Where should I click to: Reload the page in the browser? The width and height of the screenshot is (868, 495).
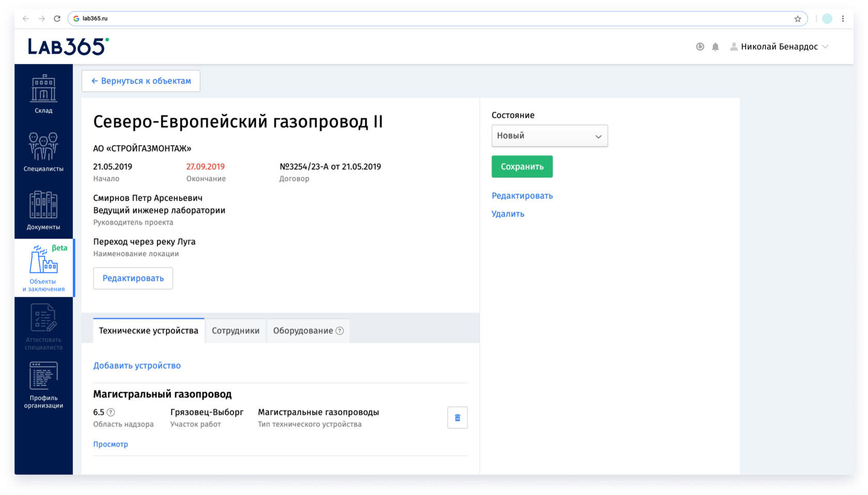pos(57,19)
